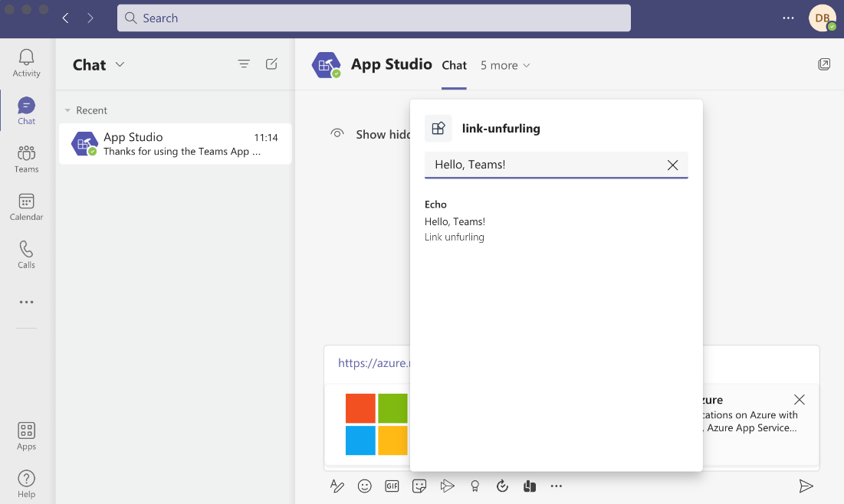This screenshot has height=504, width=844.
Task: Clear the link-unfurling search text
Action: pos(672,165)
